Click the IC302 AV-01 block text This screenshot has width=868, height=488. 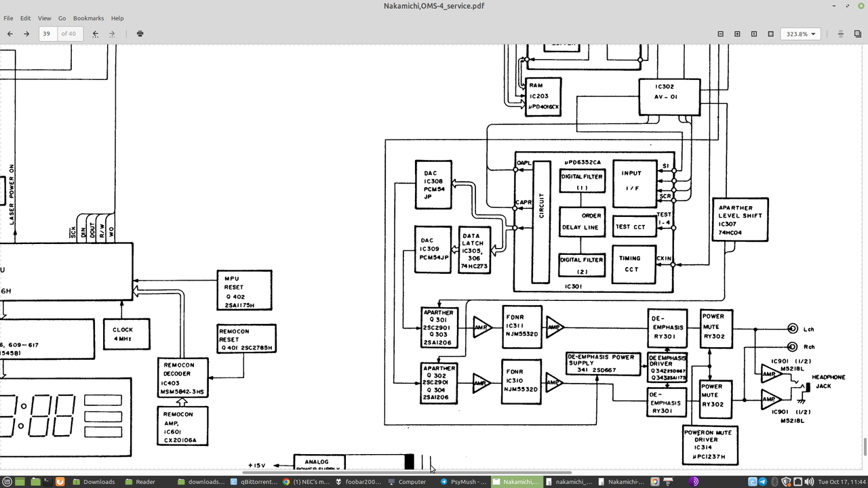665,92
